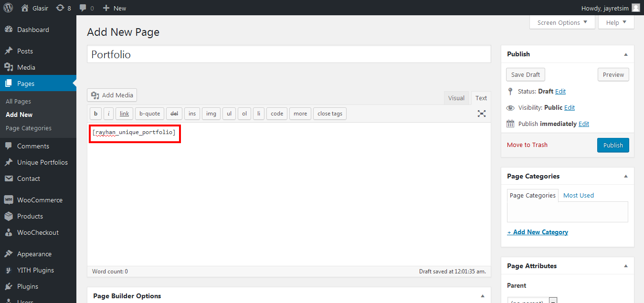The width and height of the screenshot is (644, 303).
Task: Insert italic tag with i button
Action: coord(109,114)
